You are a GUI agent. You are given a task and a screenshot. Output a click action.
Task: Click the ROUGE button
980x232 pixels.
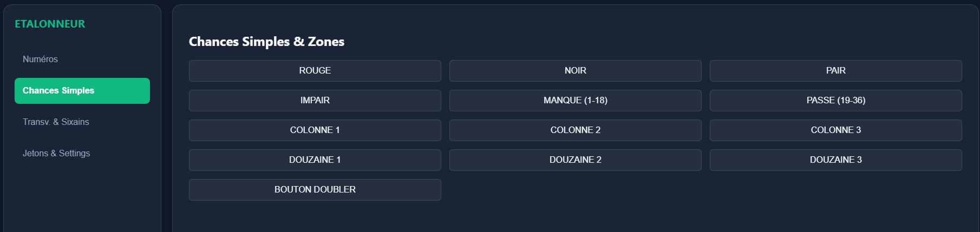[x=315, y=71]
